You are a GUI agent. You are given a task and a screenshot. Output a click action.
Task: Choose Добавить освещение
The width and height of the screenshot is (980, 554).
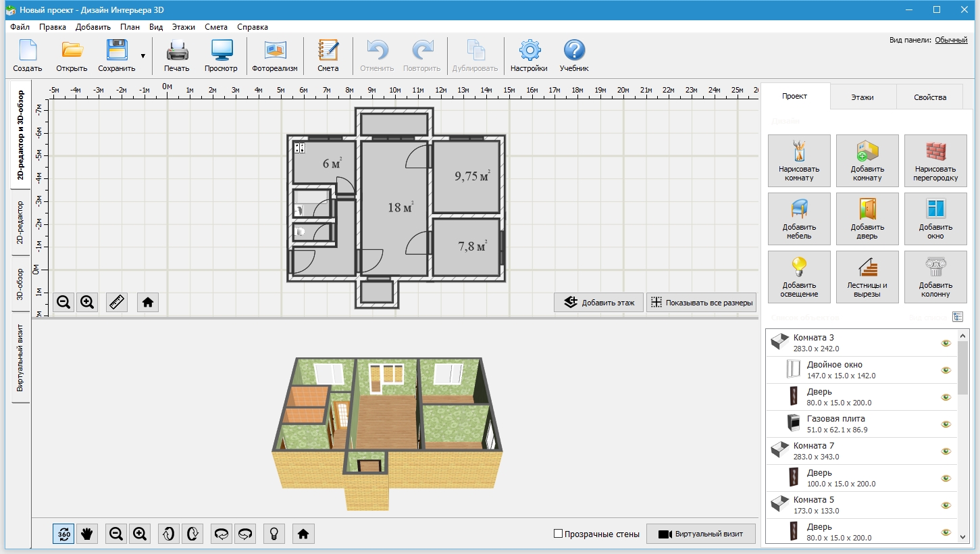tap(799, 277)
